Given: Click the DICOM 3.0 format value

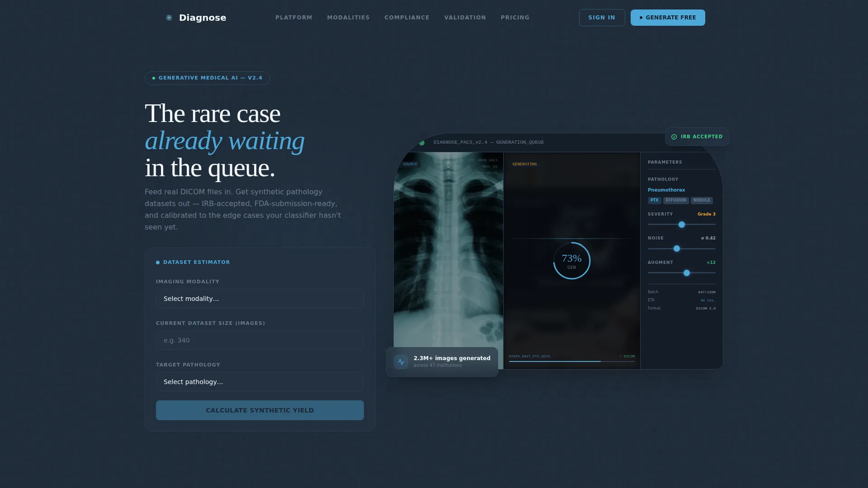Looking at the screenshot, I should (x=706, y=309).
